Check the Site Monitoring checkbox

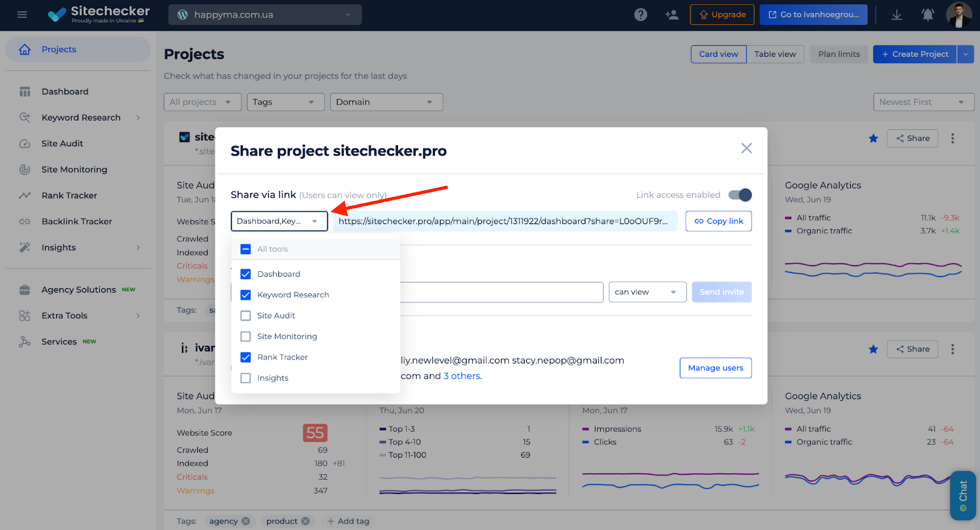coord(246,337)
